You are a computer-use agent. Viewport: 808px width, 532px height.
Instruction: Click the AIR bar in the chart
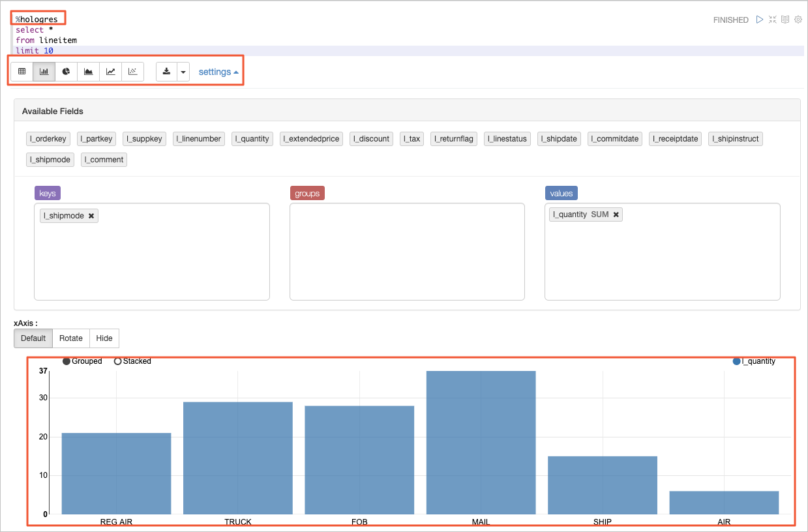[x=724, y=502]
